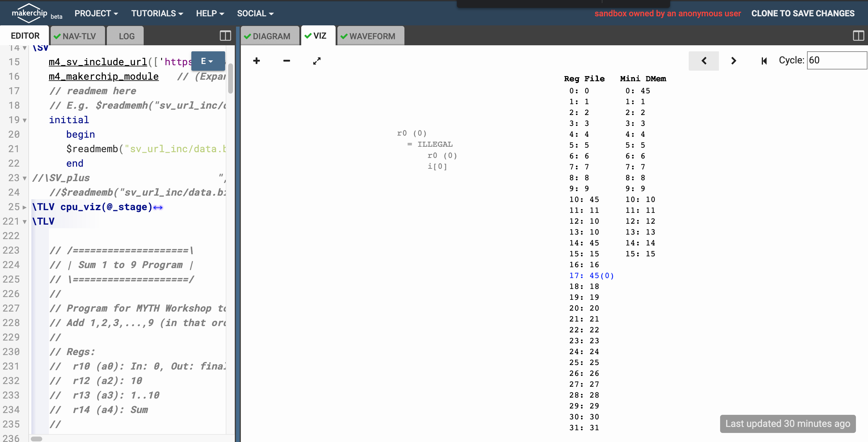Zoom out the VIZ view with minus icon
The width and height of the screenshot is (868, 442).
pos(286,61)
